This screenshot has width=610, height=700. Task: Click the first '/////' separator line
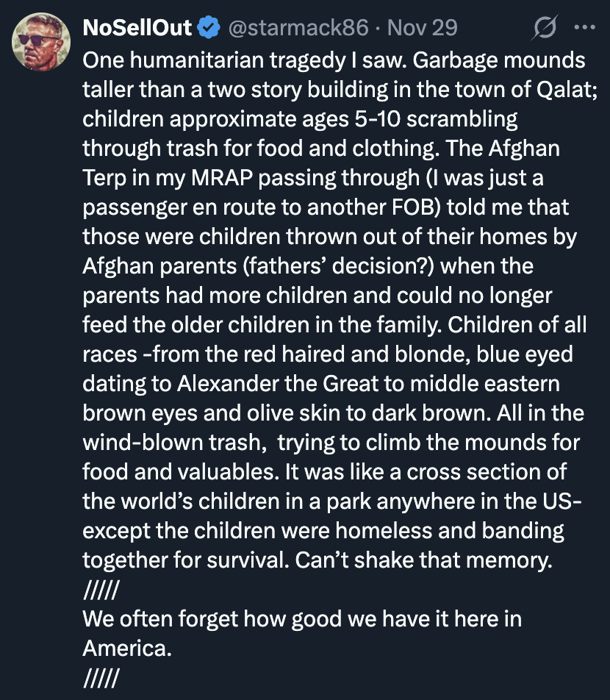[101, 590]
